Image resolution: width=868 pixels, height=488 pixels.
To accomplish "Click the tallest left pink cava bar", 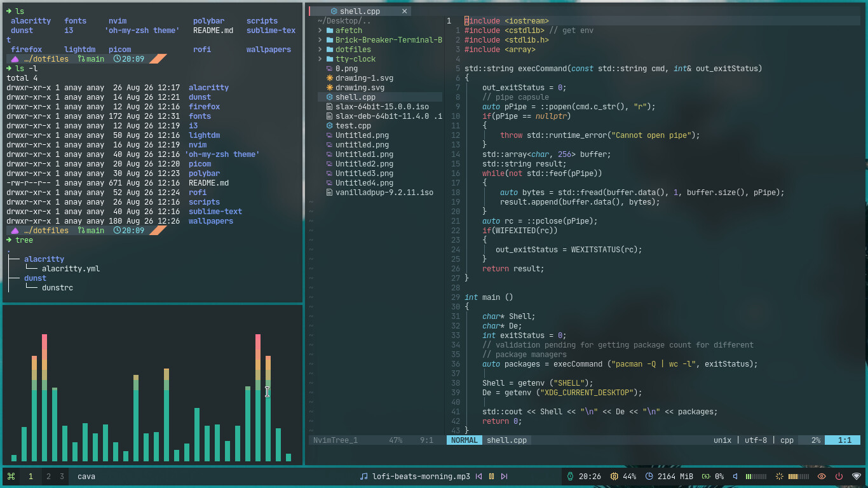I will point(44,397).
